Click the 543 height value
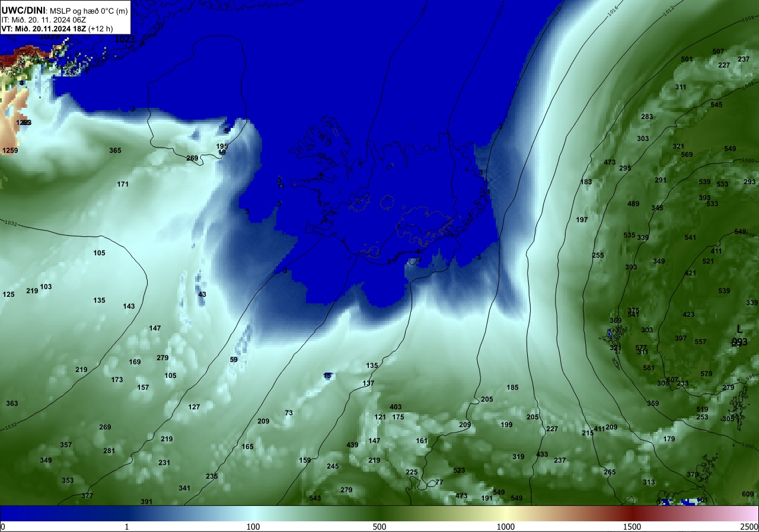Screen dimensions: 759x532 pyautogui.click(x=315, y=498)
